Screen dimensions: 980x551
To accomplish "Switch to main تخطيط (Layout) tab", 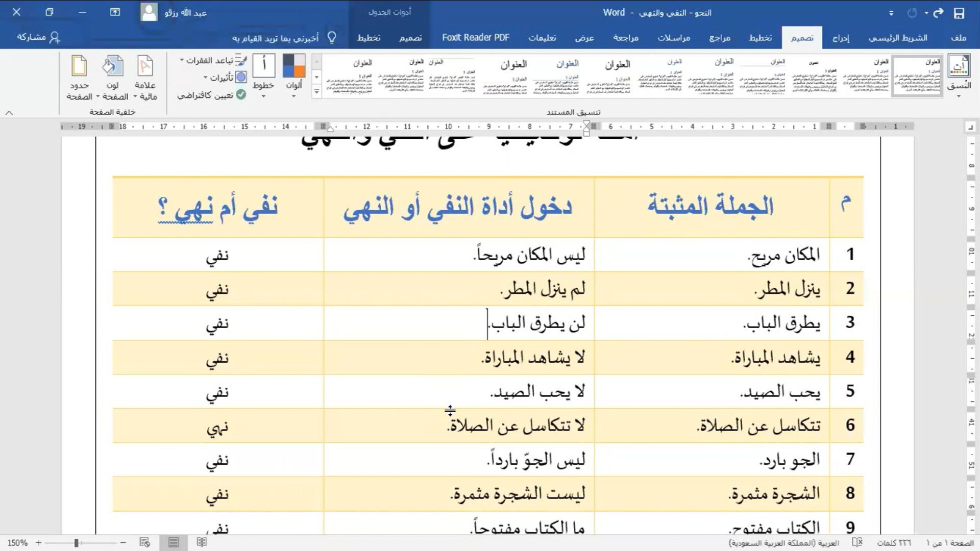I will (x=761, y=38).
